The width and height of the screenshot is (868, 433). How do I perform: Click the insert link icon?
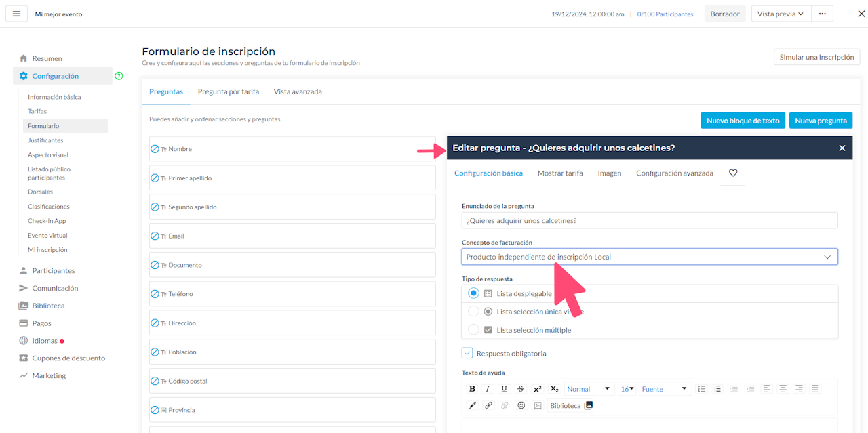click(x=488, y=405)
